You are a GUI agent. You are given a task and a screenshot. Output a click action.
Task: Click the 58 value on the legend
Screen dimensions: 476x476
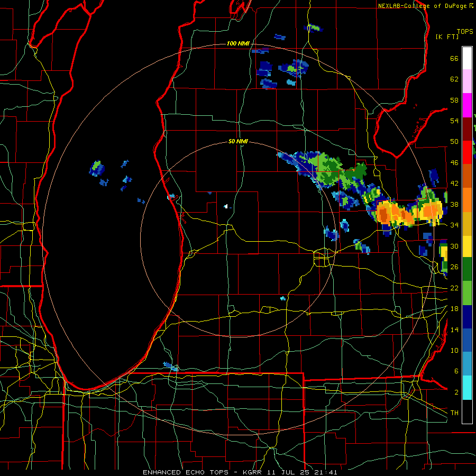pos(454,100)
